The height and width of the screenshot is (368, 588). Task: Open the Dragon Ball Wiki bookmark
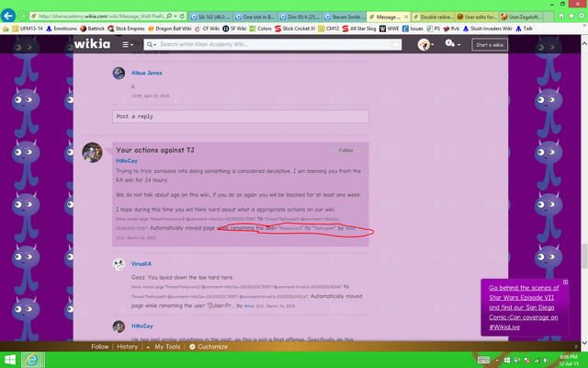[169, 29]
